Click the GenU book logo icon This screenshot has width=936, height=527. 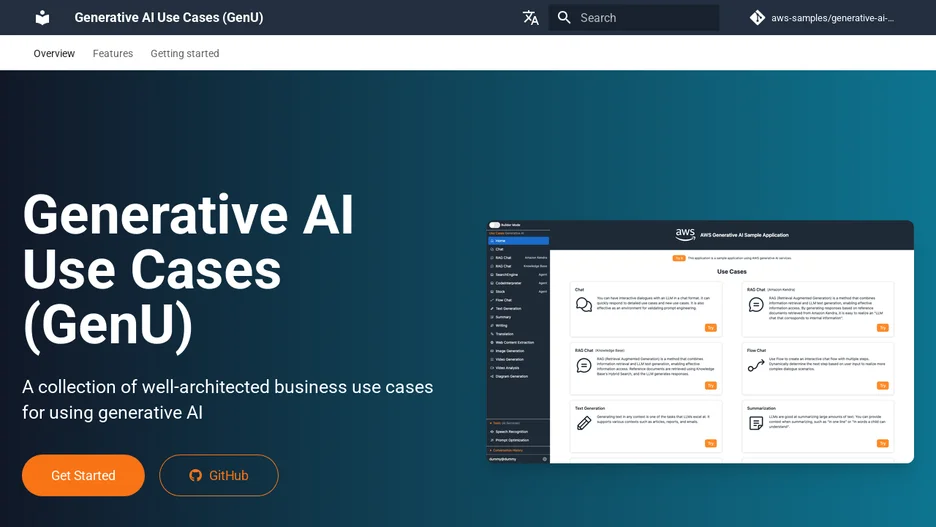42,17
